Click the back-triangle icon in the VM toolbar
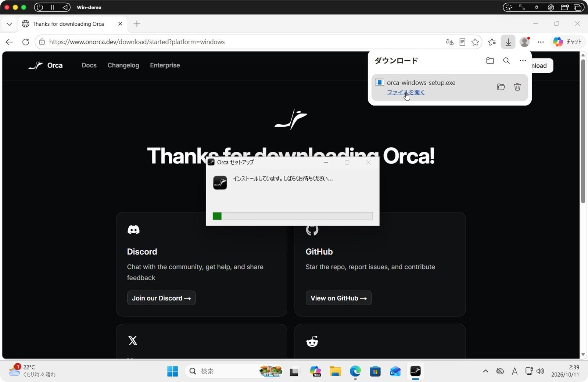588x382 pixels. click(65, 7)
